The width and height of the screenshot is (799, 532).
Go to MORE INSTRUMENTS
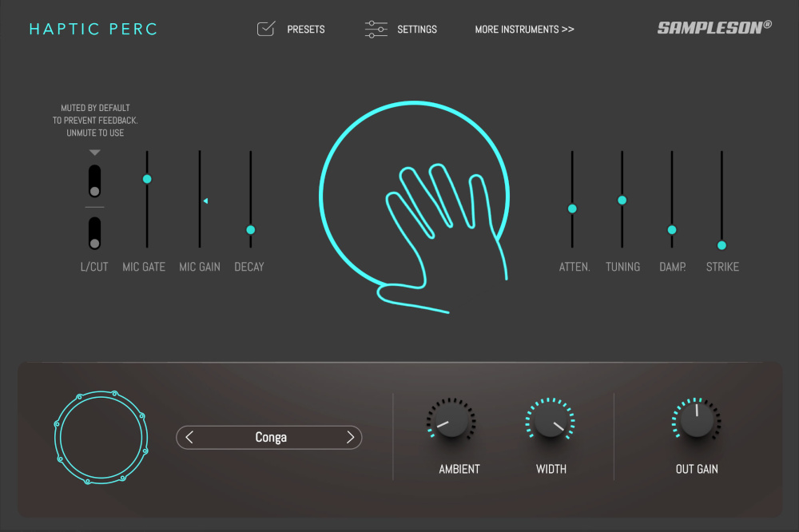[x=524, y=29]
